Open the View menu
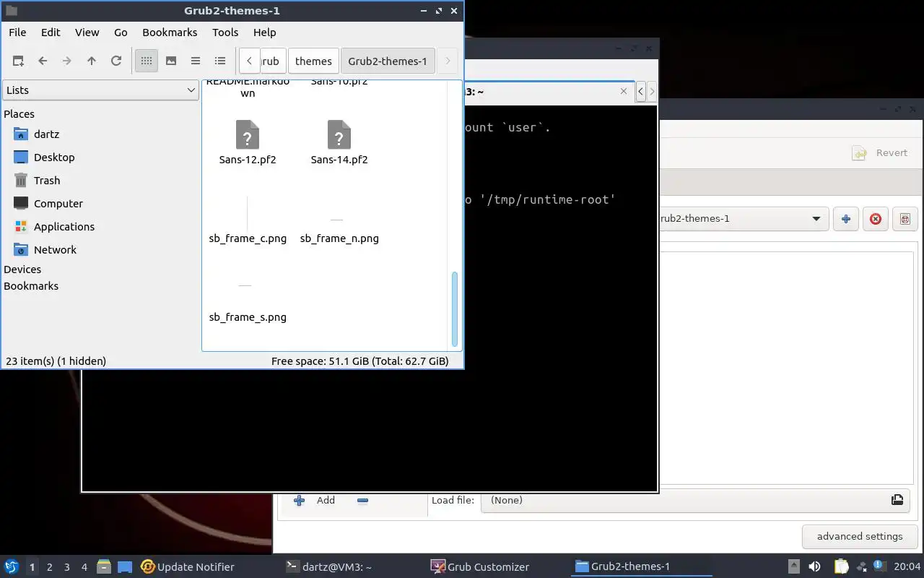Screen dimensions: 924x578 click(87, 33)
